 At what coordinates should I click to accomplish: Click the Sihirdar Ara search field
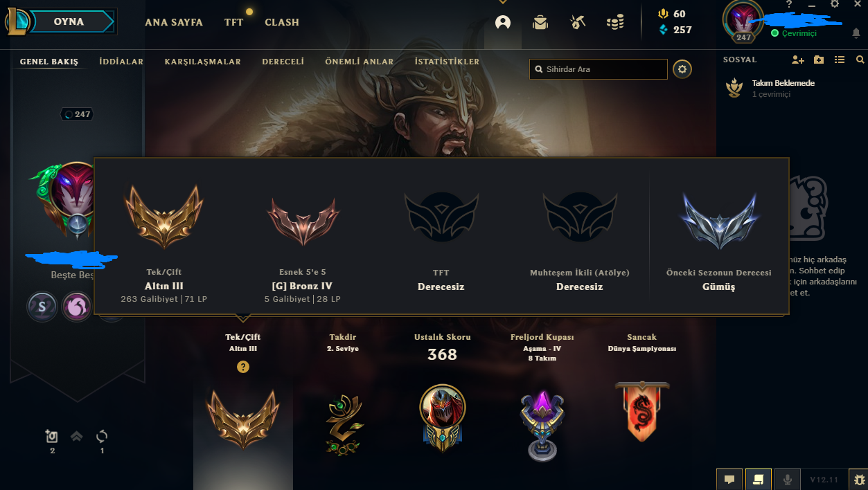point(599,69)
